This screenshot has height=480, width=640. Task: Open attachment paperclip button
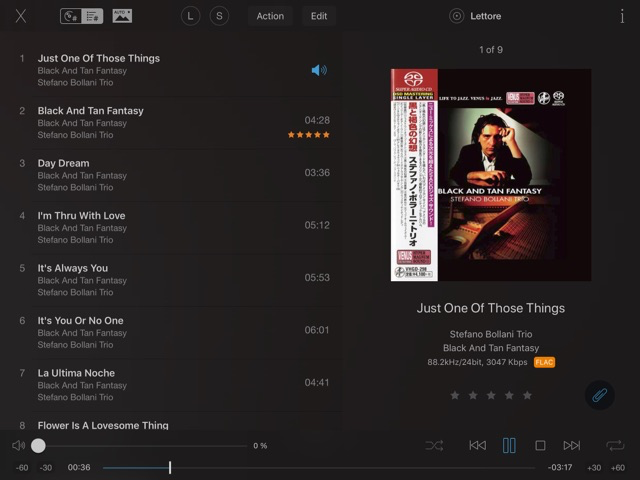click(600, 395)
